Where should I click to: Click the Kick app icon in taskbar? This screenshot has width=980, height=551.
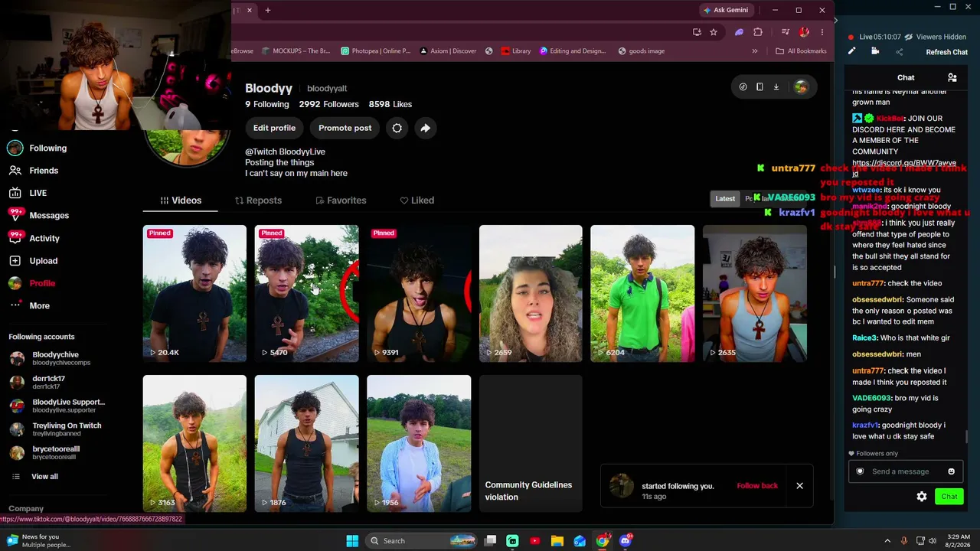[512, 541]
